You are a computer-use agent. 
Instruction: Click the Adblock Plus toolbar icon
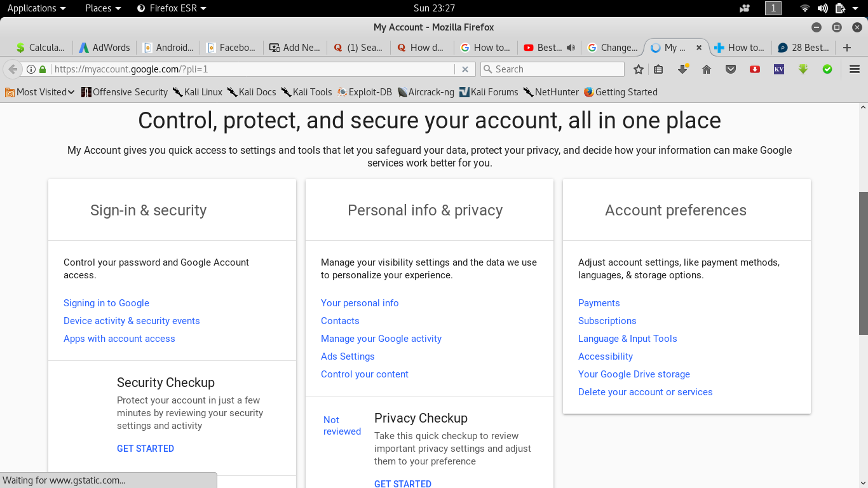(x=754, y=69)
